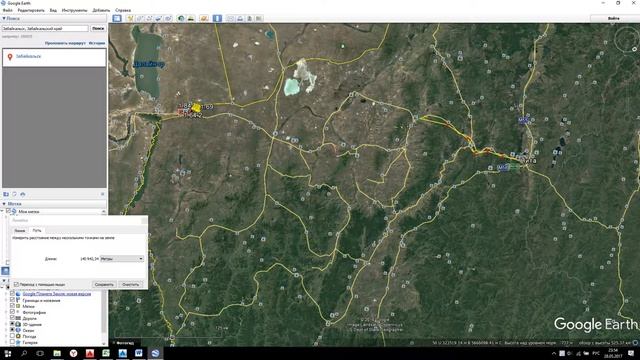Toggle the Дороги layer checkbox

pos(12,318)
